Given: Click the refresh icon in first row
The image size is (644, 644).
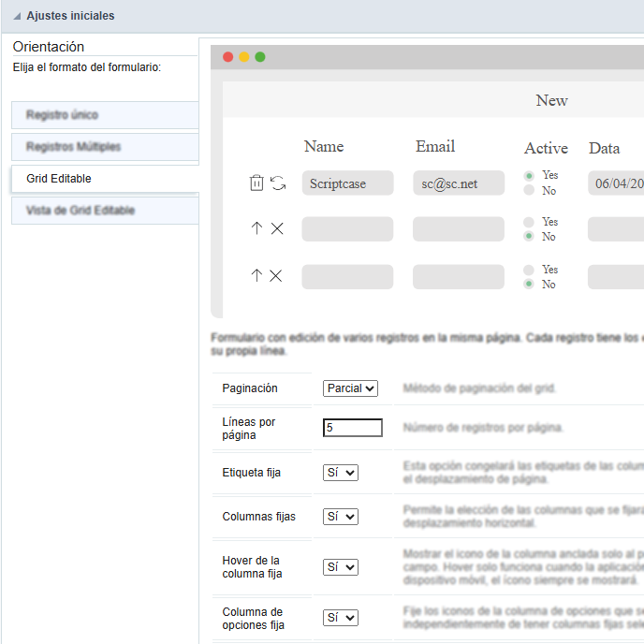Looking at the screenshot, I should point(278,183).
